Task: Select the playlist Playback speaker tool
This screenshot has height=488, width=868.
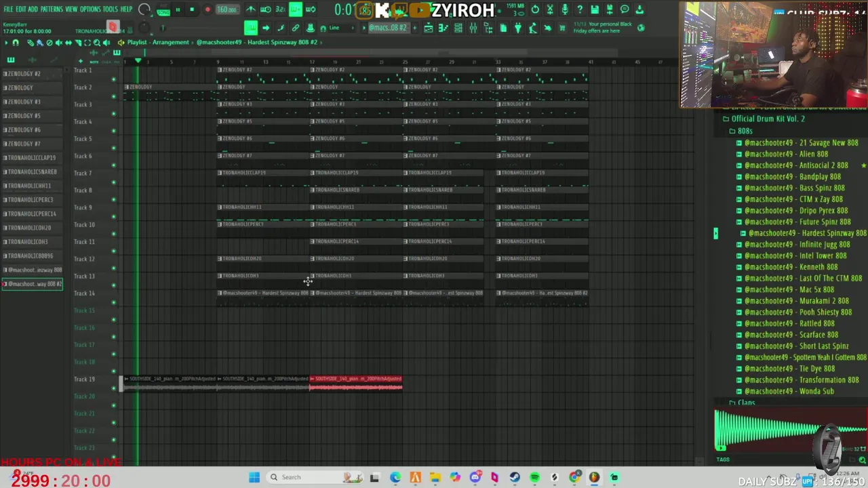Action: pyautogui.click(x=106, y=42)
